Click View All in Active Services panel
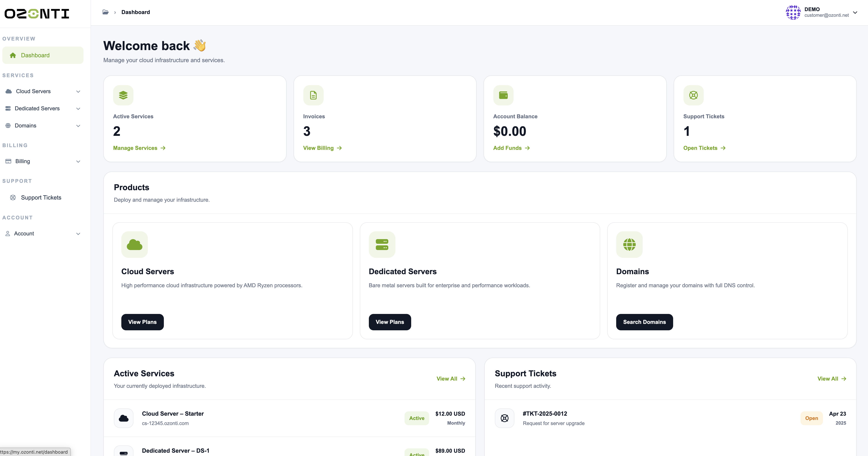The image size is (868, 456). pos(451,379)
